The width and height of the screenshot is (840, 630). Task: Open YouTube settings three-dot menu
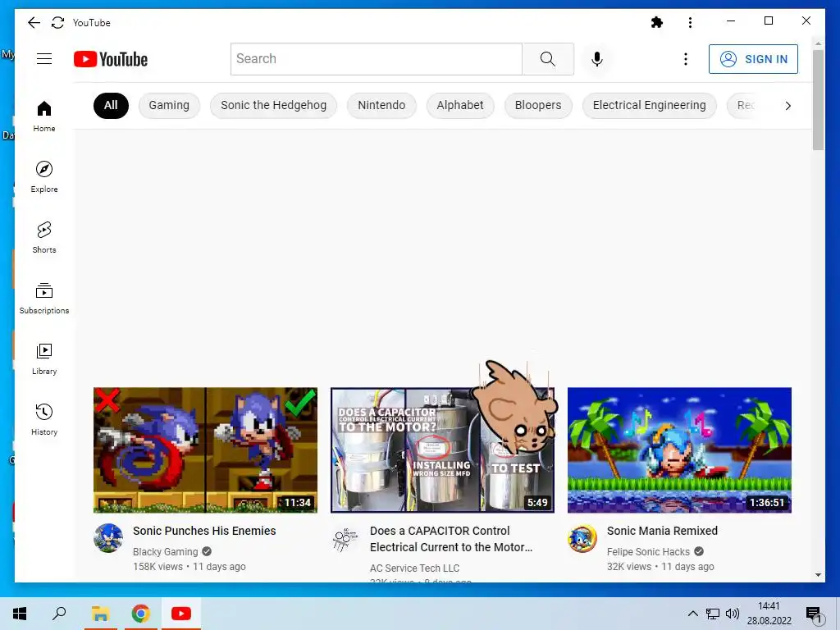coord(685,59)
